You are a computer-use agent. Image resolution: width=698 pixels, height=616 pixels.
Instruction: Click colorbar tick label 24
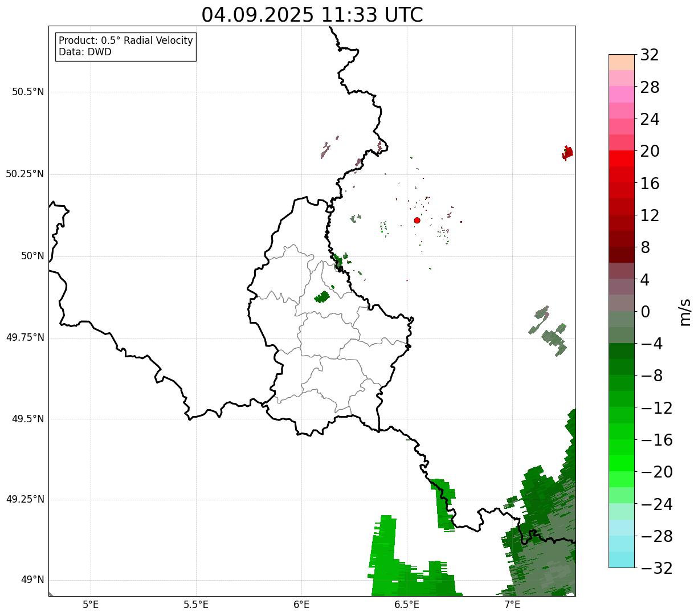pos(650,119)
